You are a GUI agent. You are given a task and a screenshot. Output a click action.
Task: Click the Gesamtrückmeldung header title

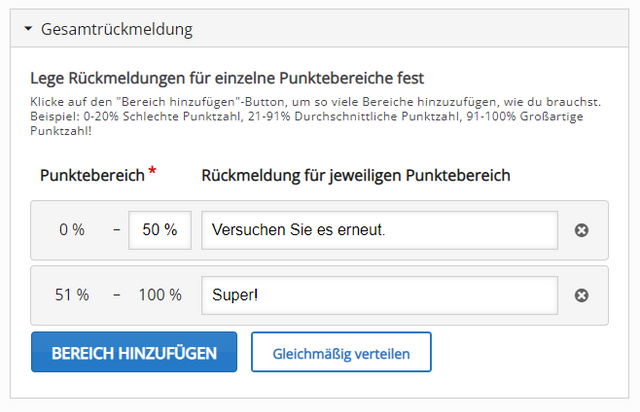(117, 29)
